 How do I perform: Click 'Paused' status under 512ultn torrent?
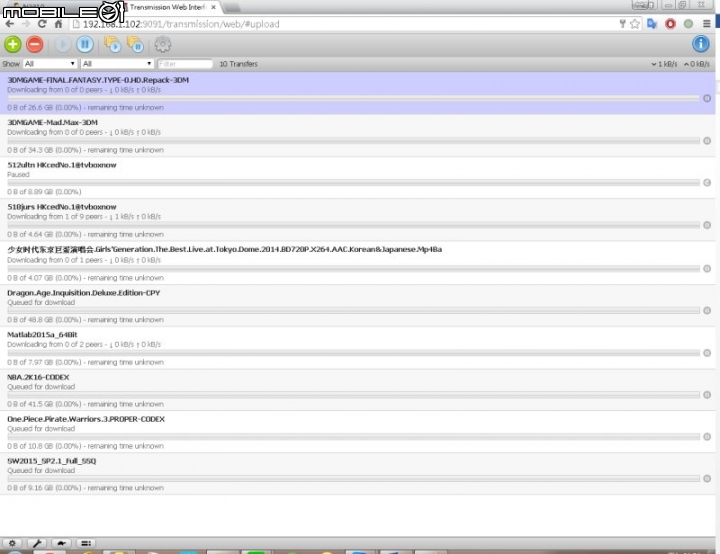click(18, 175)
